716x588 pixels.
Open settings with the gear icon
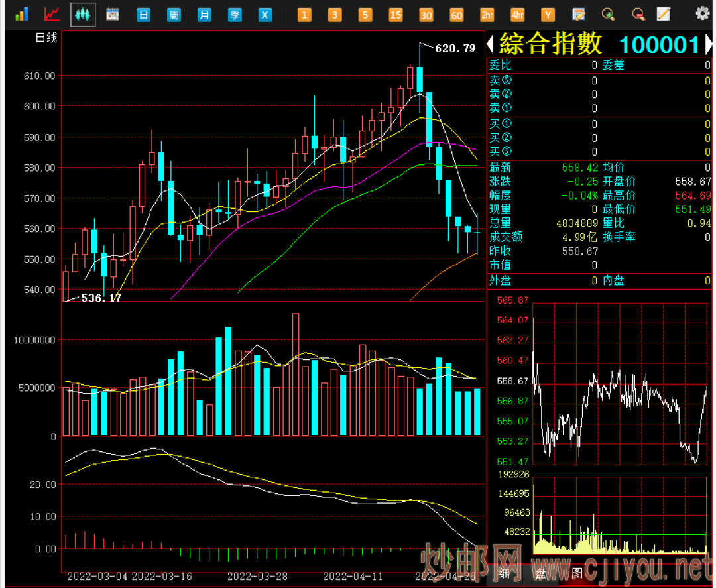[x=702, y=13]
